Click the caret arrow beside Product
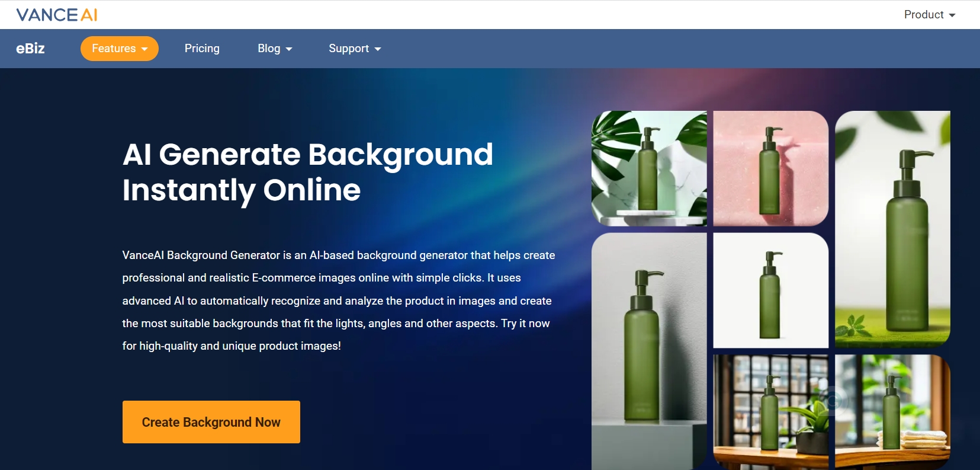The width and height of the screenshot is (980, 470). [x=952, y=15]
